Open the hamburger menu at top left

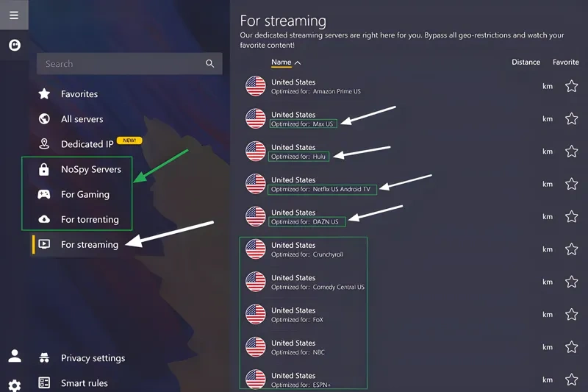point(14,15)
